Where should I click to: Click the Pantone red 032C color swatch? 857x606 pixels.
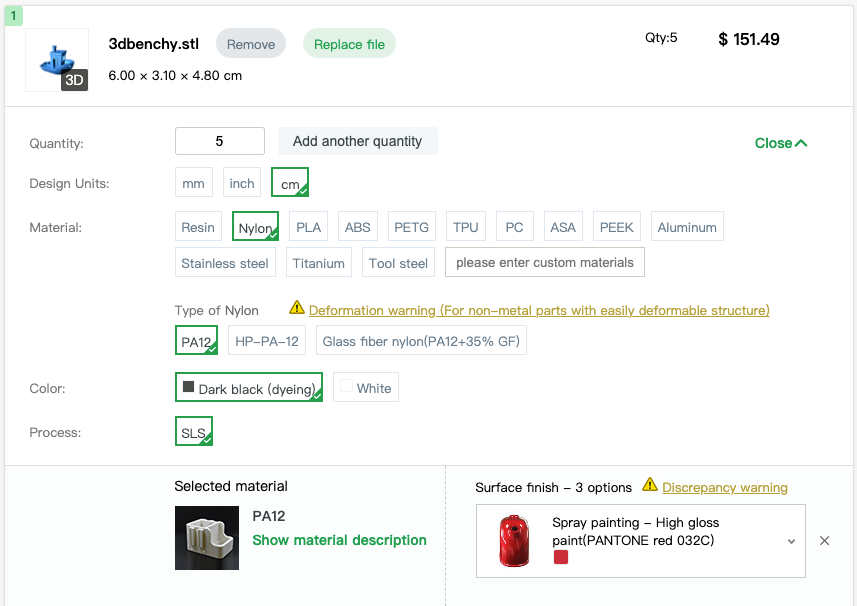point(561,557)
